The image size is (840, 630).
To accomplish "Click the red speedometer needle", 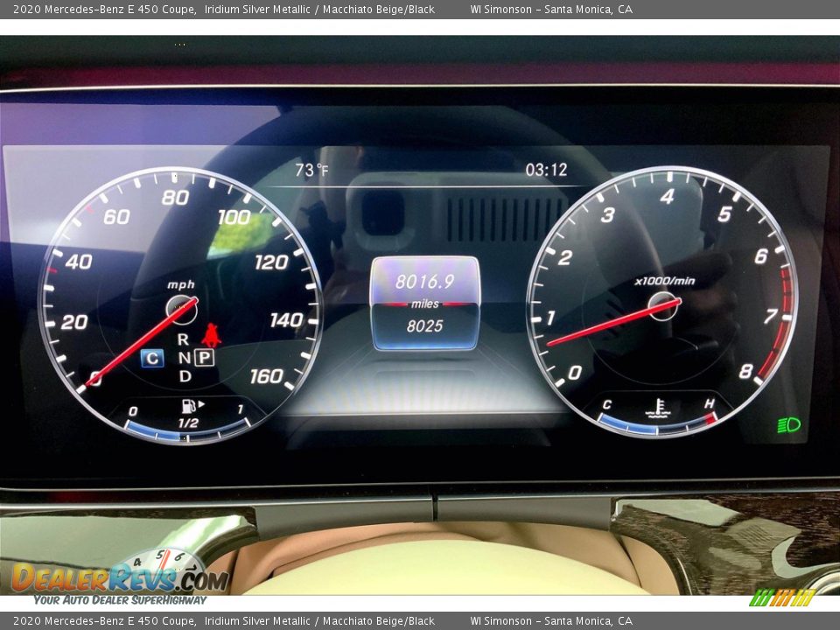I will [142, 342].
